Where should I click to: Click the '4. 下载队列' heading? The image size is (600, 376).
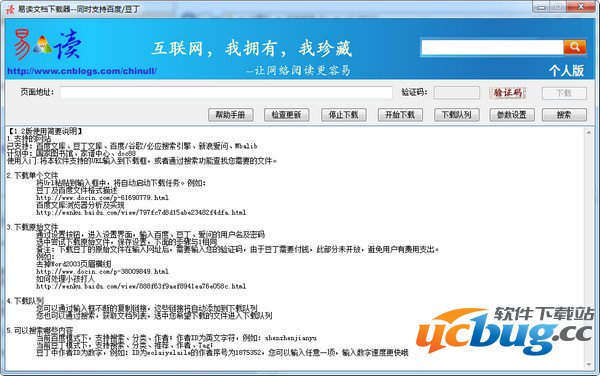[x=25, y=301]
